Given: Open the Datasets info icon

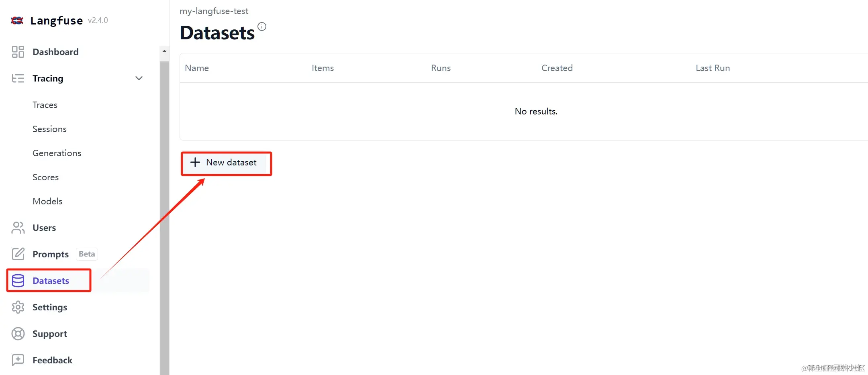Looking at the screenshot, I should pyautogui.click(x=262, y=26).
